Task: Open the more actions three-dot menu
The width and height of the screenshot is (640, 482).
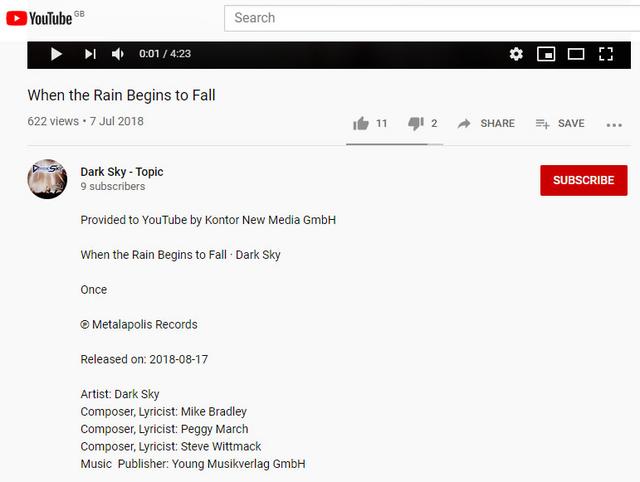Action: [x=614, y=125]
